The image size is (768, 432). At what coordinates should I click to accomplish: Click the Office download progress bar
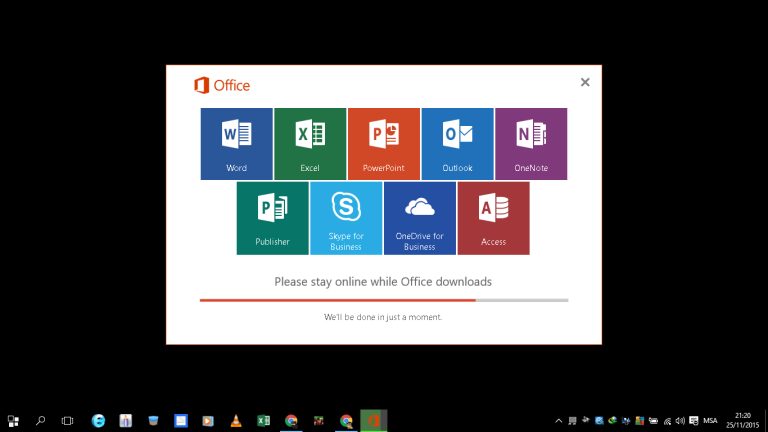tap(384, 300)
